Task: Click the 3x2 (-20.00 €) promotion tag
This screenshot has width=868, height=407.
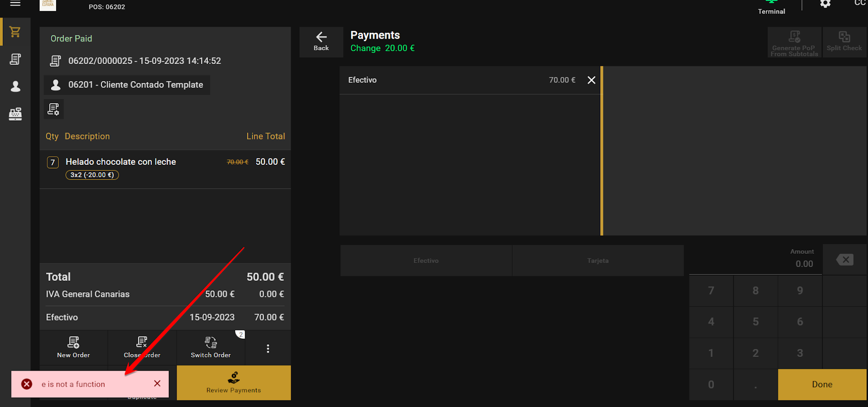Action: click(92, 175)
